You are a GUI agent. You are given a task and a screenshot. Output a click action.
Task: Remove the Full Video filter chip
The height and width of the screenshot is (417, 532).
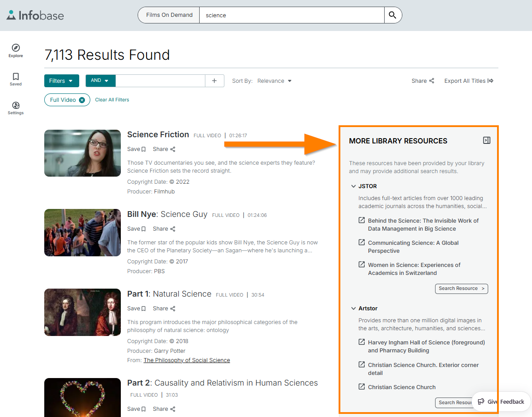coord(82,100)
